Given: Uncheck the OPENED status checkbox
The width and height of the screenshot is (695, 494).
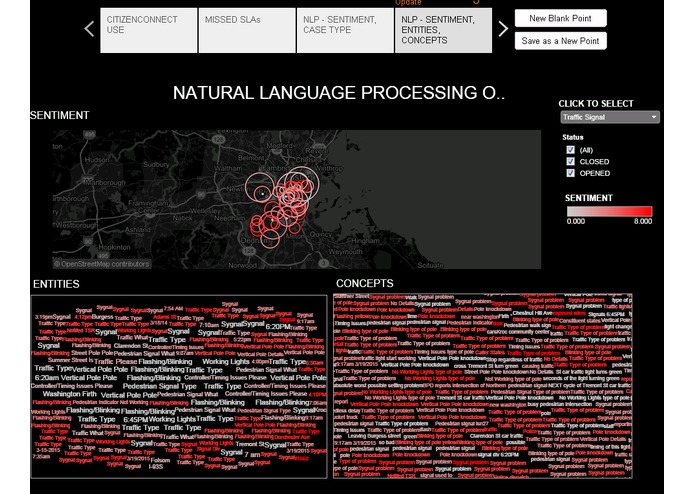Looking at the screenshot, I should (x=570, y=173).
